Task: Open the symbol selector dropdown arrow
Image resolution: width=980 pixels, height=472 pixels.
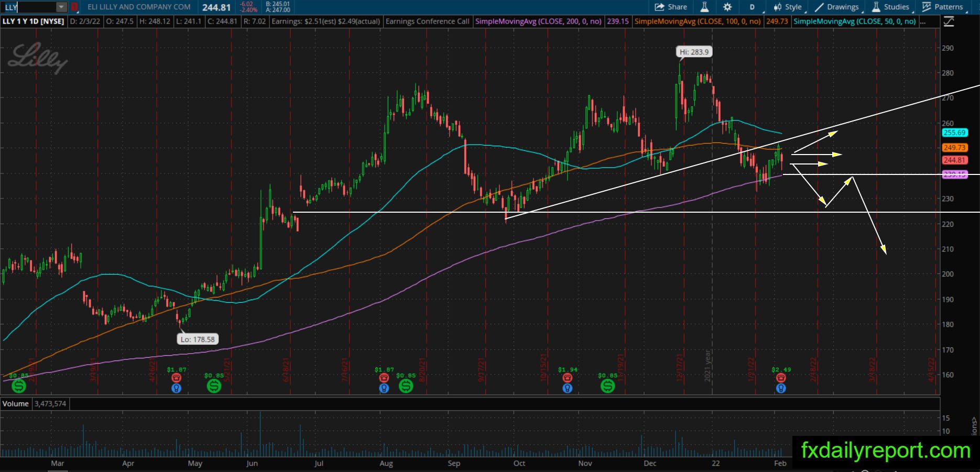Action: click(x=61, y=7)
